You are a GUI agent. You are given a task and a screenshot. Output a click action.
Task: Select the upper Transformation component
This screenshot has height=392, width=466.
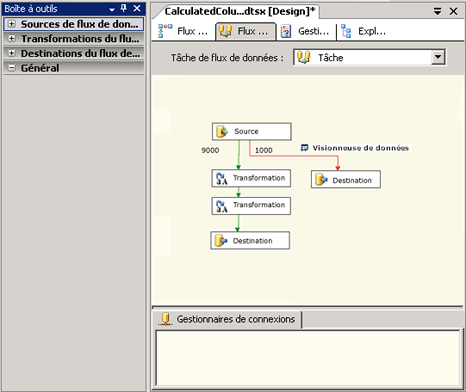251,178
